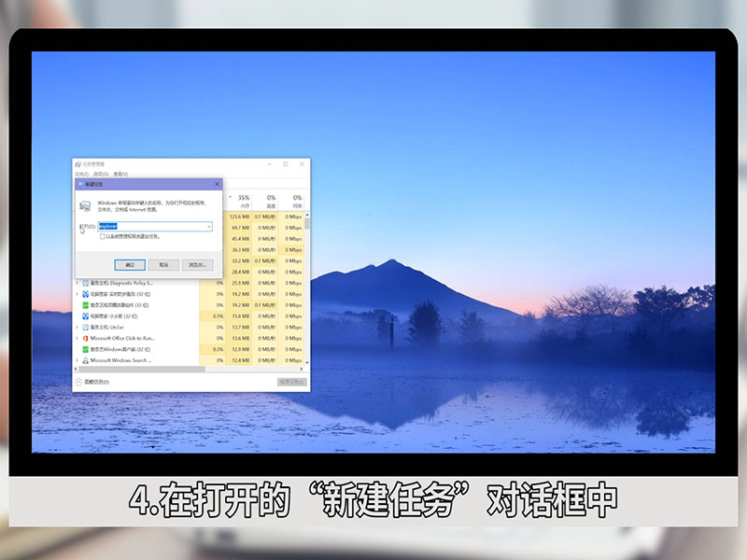Open the 文件(F) menu in Task Manager
747x560 pixels.
point(81,175)
